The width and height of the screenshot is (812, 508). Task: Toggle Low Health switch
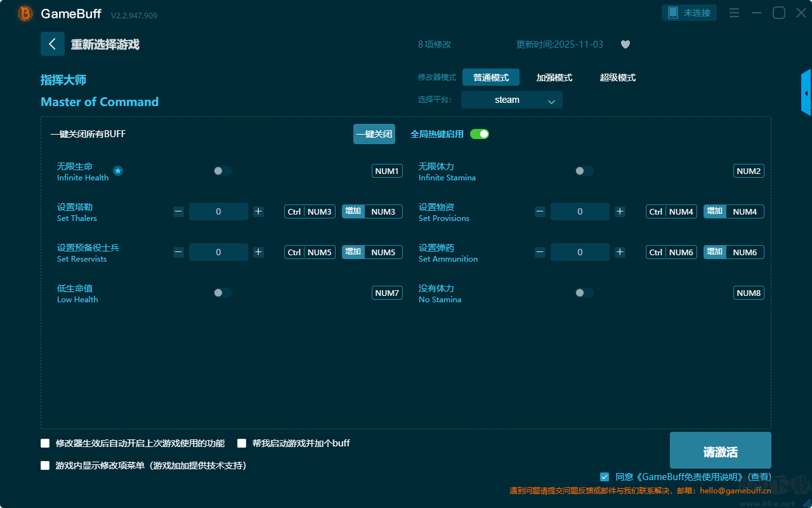point(223,293)
